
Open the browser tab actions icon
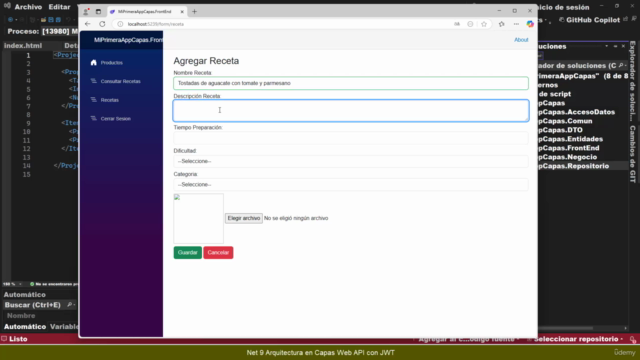click(98, 11)
